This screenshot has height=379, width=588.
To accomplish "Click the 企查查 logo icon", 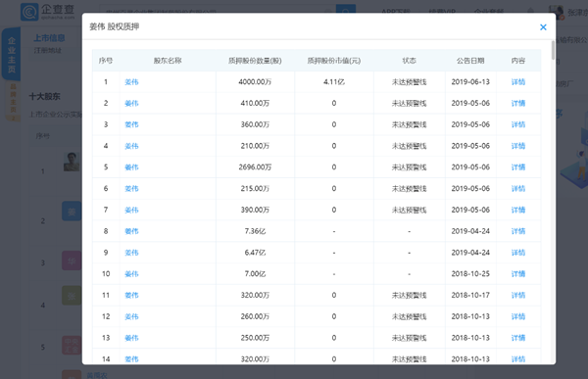I will click(x=29, y=11).
